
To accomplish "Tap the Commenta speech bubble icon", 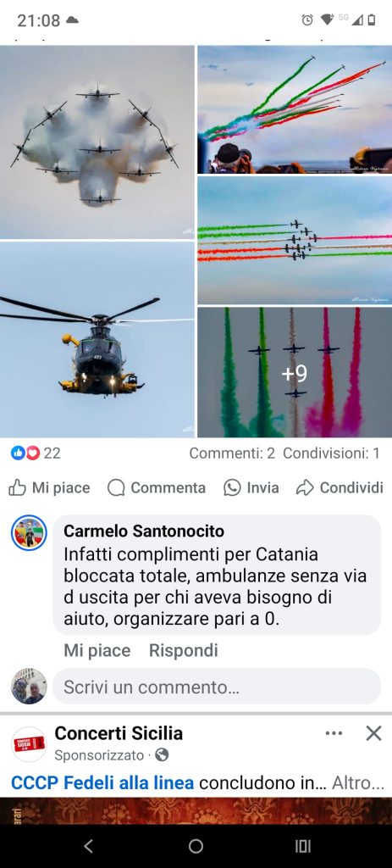I will (x=116, y=487).
